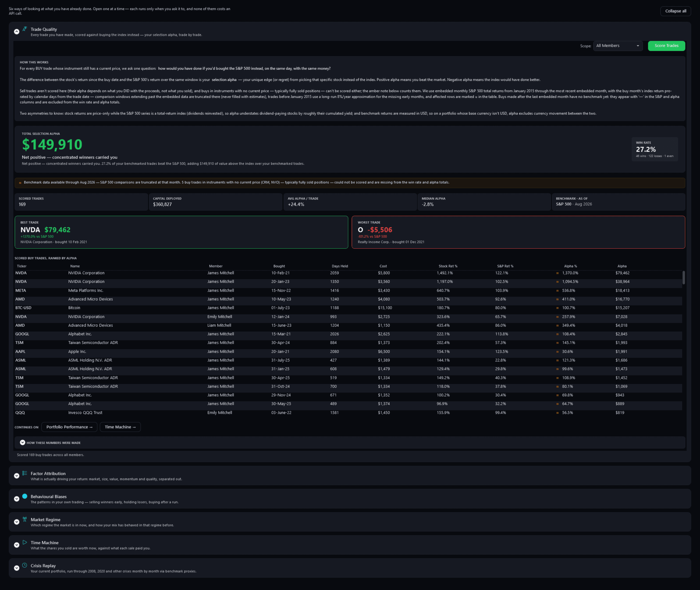Click the Bought column header
Viewport: 700px width, 590px height.
point(279,266)
